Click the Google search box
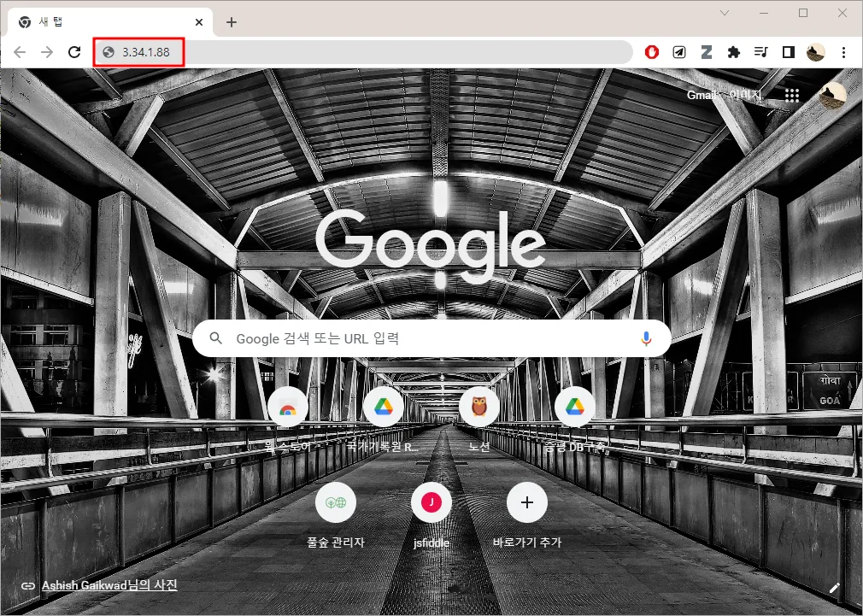 (x=431, y=338)
